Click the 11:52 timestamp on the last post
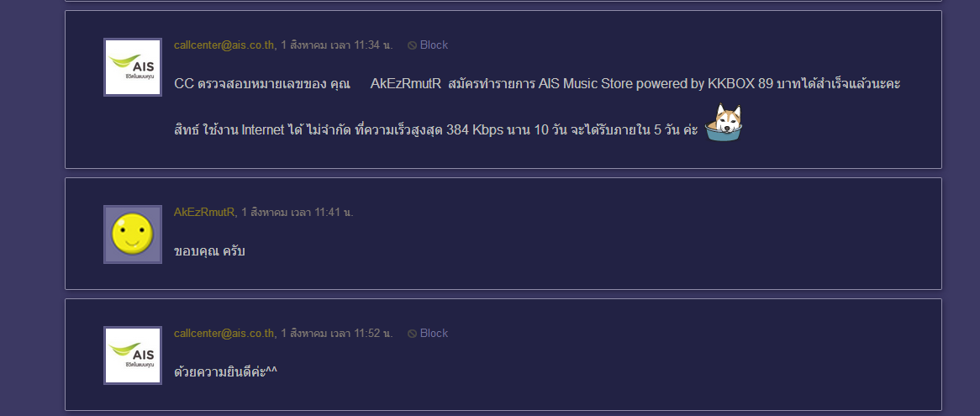This screenshot has height=416, width=980. coord(337,334)
